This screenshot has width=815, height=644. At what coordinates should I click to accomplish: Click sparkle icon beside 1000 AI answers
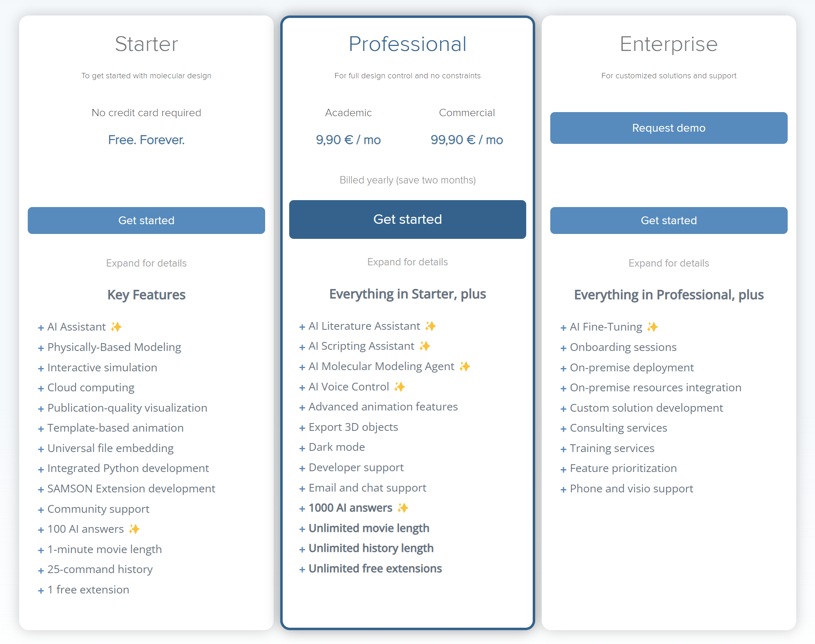403,508
